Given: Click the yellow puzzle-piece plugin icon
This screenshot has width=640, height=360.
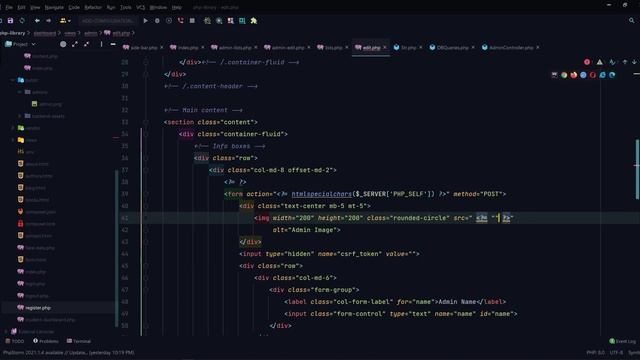Looking at the screenshot, I should click(x=254, y=21).
